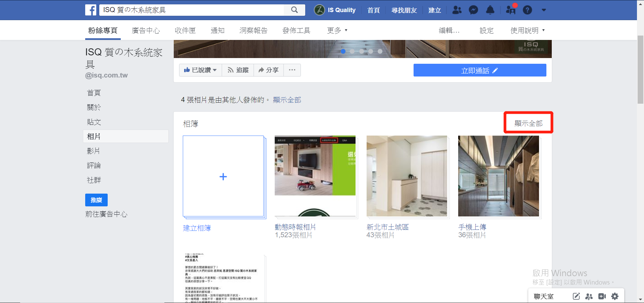Switch to the 粉絲專頁 tab
Screen dimensions: 644x303
103,31
